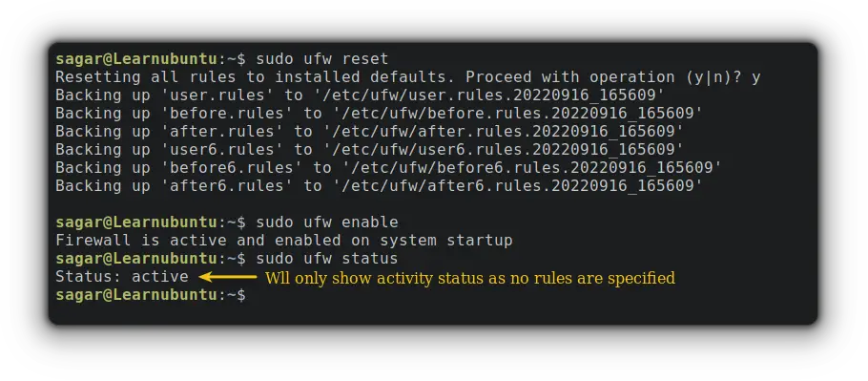Click the 'sudo ufw enable' command
868x381 pixels.
[327, 222]
